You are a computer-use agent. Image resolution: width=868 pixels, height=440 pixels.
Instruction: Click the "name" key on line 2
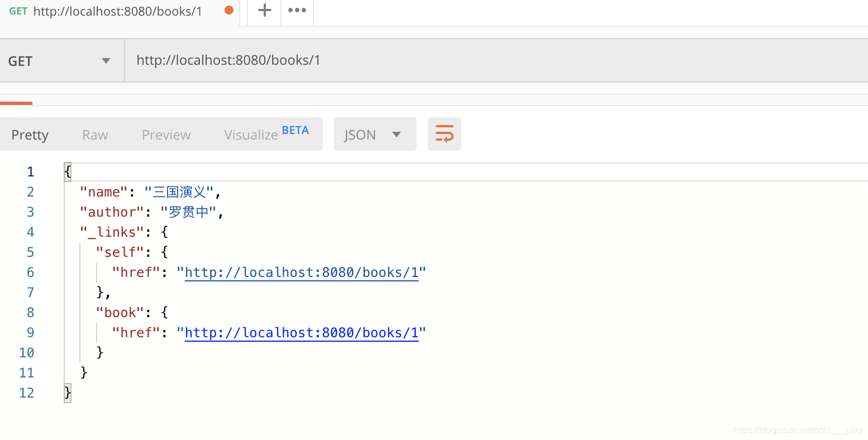click(x=104, y=192)
